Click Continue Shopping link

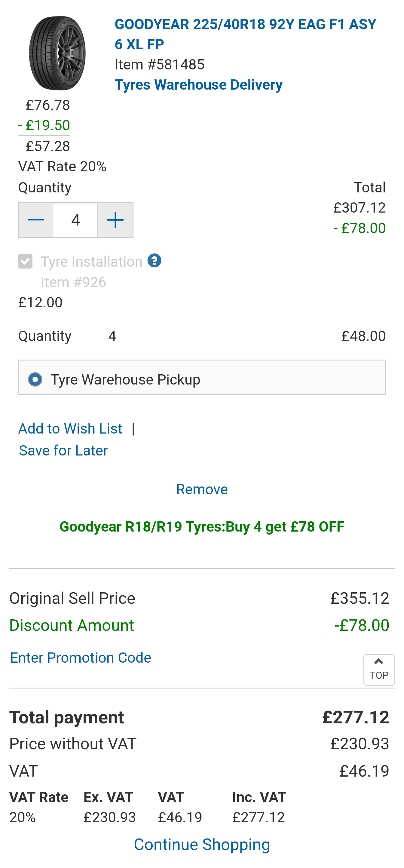(202, 845)
